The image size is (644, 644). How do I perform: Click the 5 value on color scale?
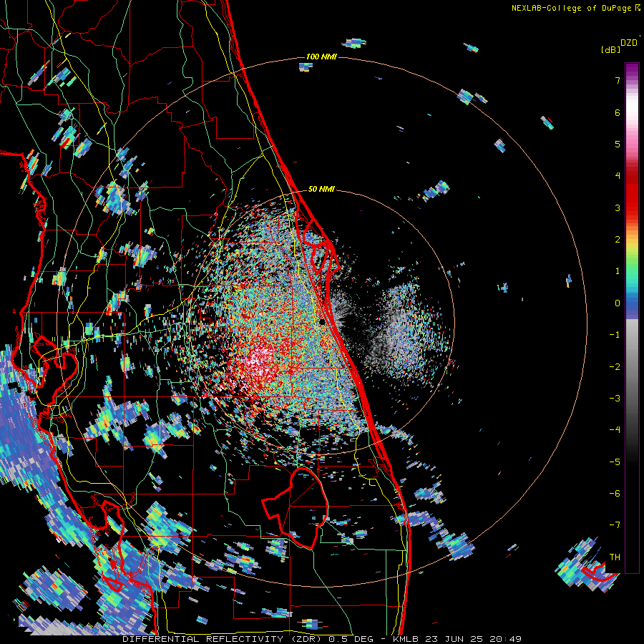coord(618,144)
